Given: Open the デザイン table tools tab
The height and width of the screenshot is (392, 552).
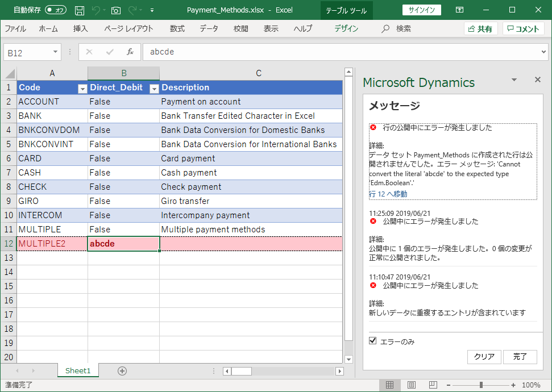Looking at the screenshot, I should coord(346,28).
